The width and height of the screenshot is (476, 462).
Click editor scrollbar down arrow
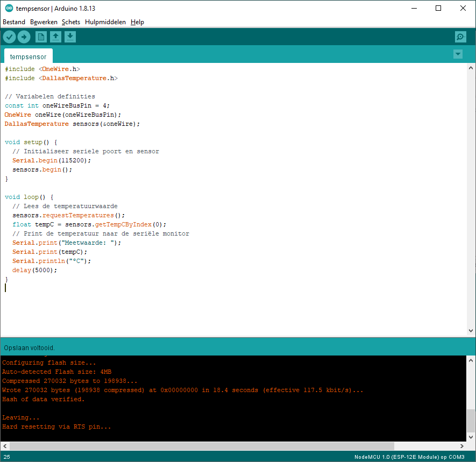coord(471,331)
